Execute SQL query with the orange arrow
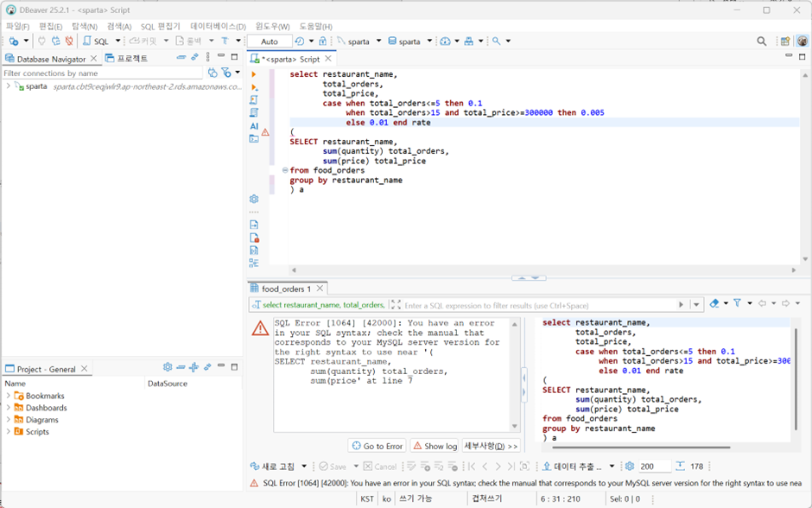 [254, 74]
